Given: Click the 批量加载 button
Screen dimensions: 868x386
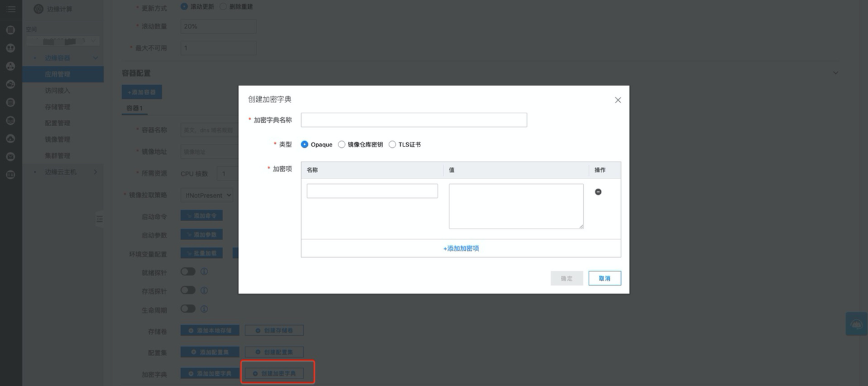Looking at the screenshot, I should coord(201,253).
